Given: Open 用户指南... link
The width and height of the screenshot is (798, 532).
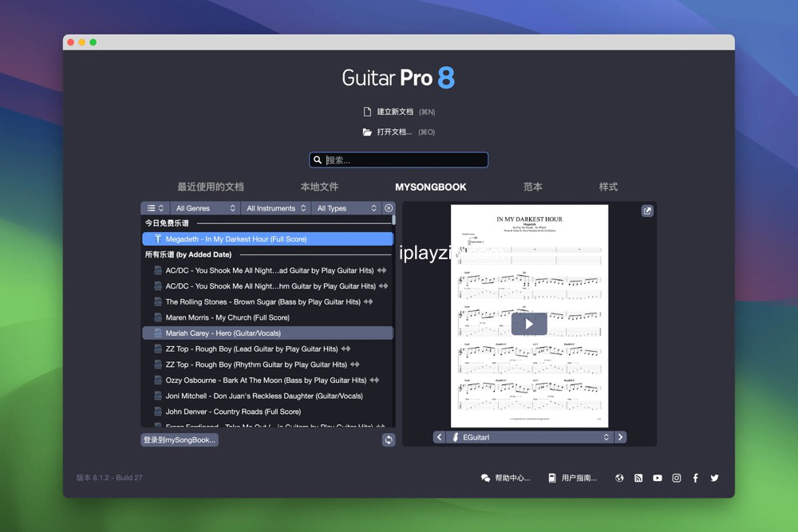Looking at the screenshot, I should click(x=579, y=478).
